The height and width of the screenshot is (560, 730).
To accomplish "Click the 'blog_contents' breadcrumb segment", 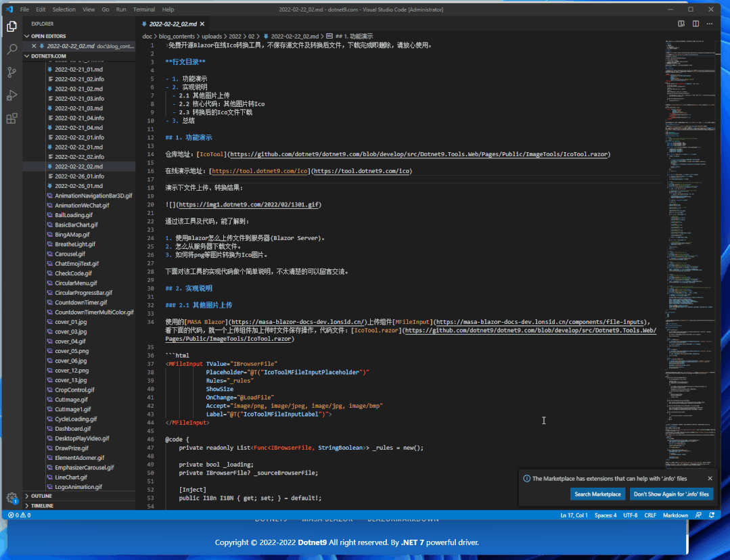I will pos(177,37).
